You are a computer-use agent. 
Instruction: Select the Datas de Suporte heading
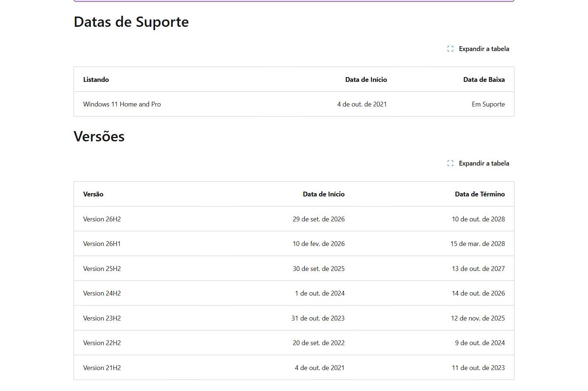click(131, 22)
